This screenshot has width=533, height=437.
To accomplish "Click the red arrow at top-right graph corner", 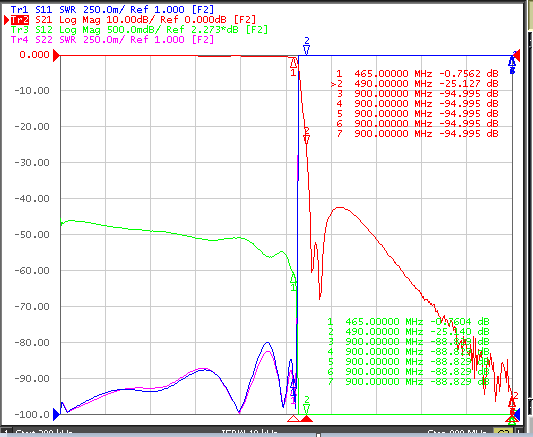I will pyautogui.click(x=517, y=56).
